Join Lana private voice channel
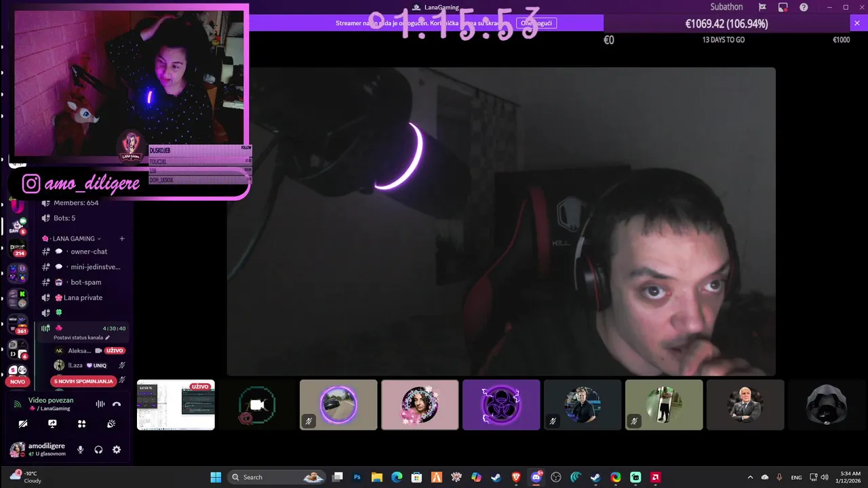The width and height of the screenshot is (868, 488). (x=83, y=298)
